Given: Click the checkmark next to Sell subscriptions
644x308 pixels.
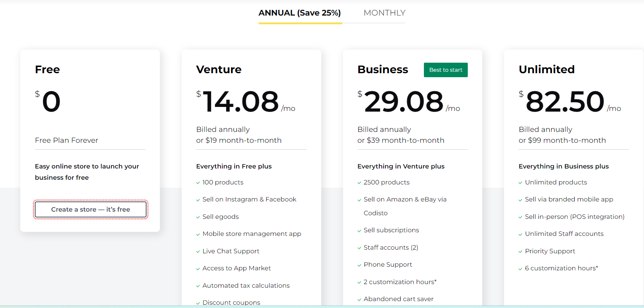Looking at the screenshot, I should click(359, 230).
